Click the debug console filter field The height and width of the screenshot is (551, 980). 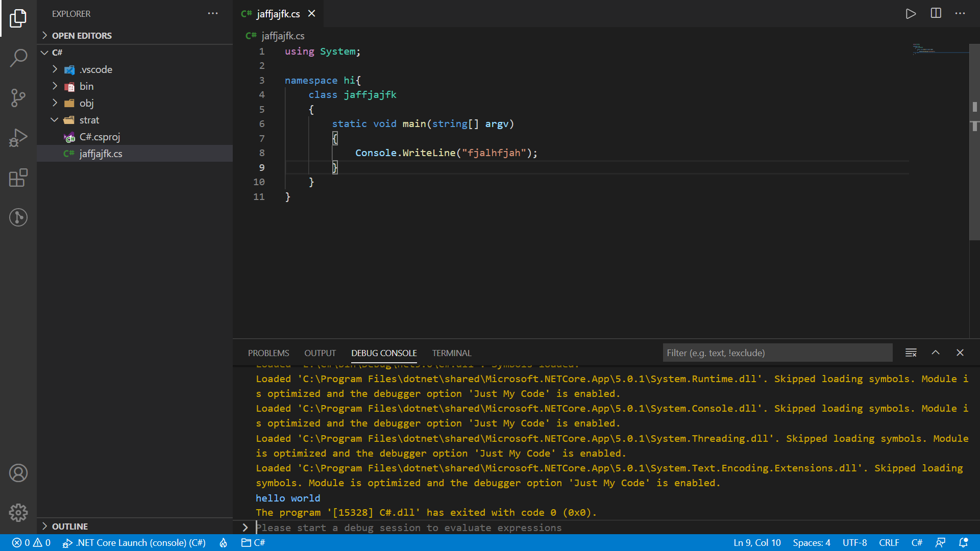point(777,353)
